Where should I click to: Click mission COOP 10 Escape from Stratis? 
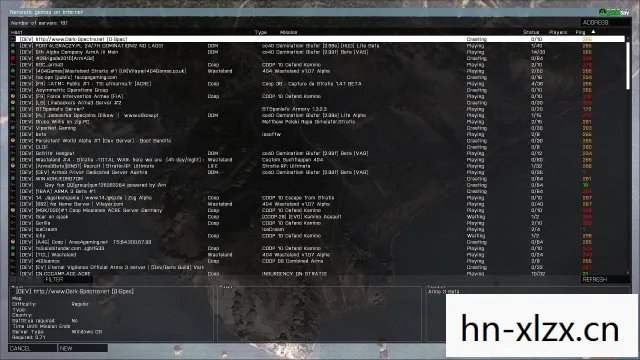pos(298,198)
